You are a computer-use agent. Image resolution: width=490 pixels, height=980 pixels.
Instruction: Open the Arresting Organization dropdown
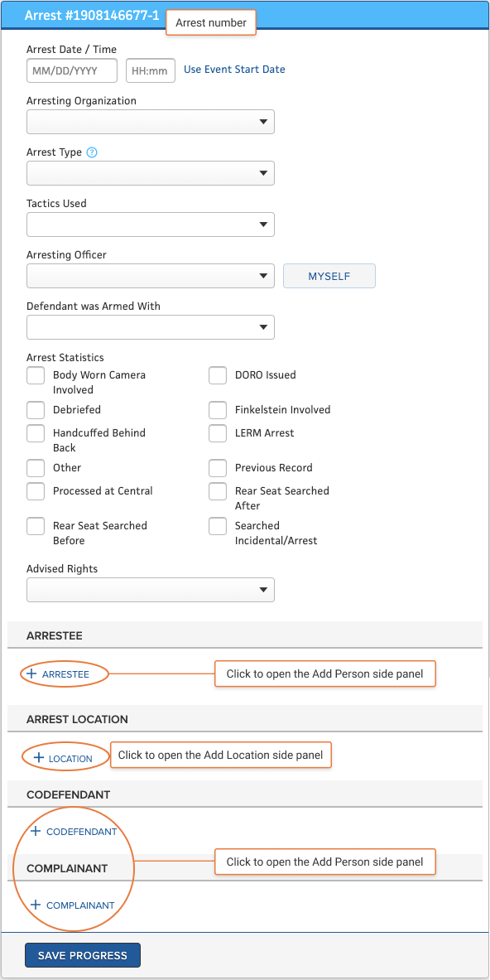click(150, 122)
